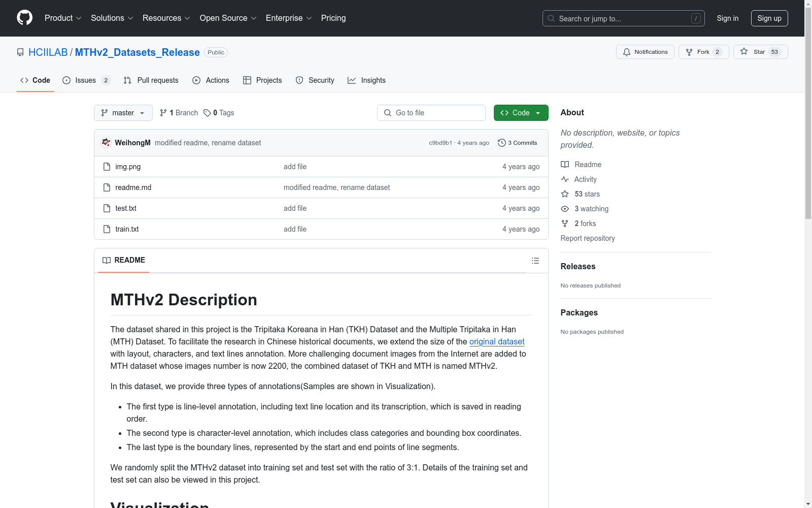Click Report repository link
The image size is (812, 508).
[x=588, y=238]
